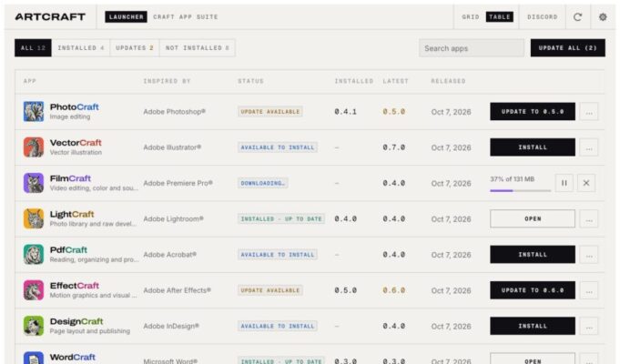Screen dimensions: 620x364
Task: Click the PhotoCraft app icon
Action: [34, 111]
